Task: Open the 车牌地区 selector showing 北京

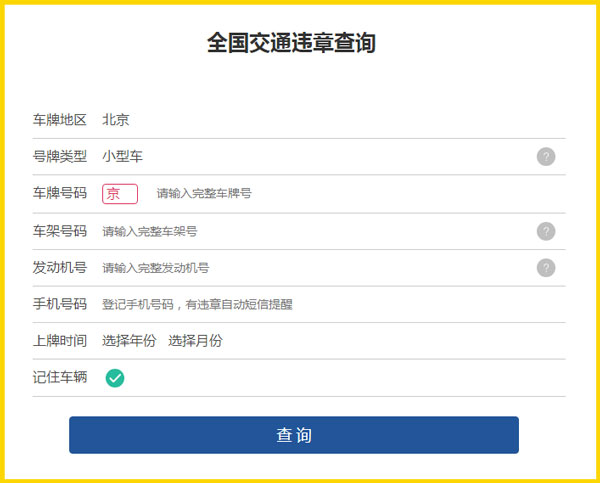Action: coord(116,120)
